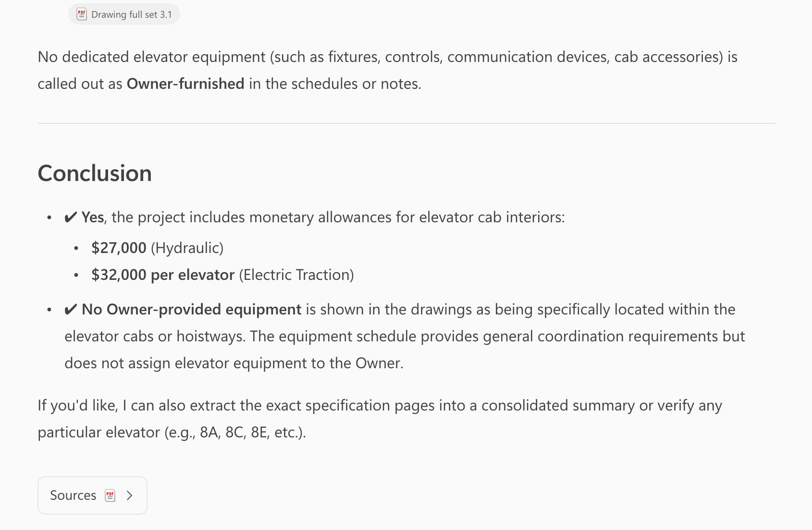Click the Conclusion heading
The width and height of the screenshot is (812, 530).
(95, 173)
